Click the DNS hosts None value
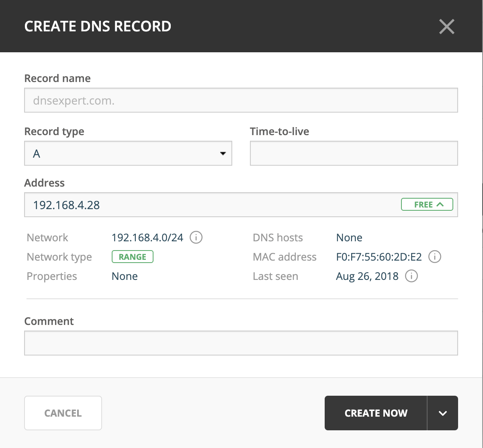Viewport: 483px width, 448px height. [x=349, y=238]
